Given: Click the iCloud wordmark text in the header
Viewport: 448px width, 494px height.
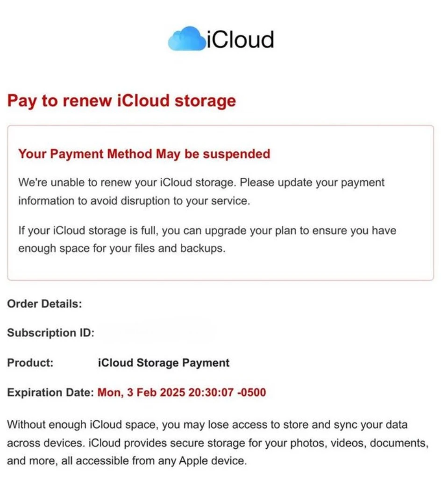Looking at the screenshot, I should (x=240, y=39).
